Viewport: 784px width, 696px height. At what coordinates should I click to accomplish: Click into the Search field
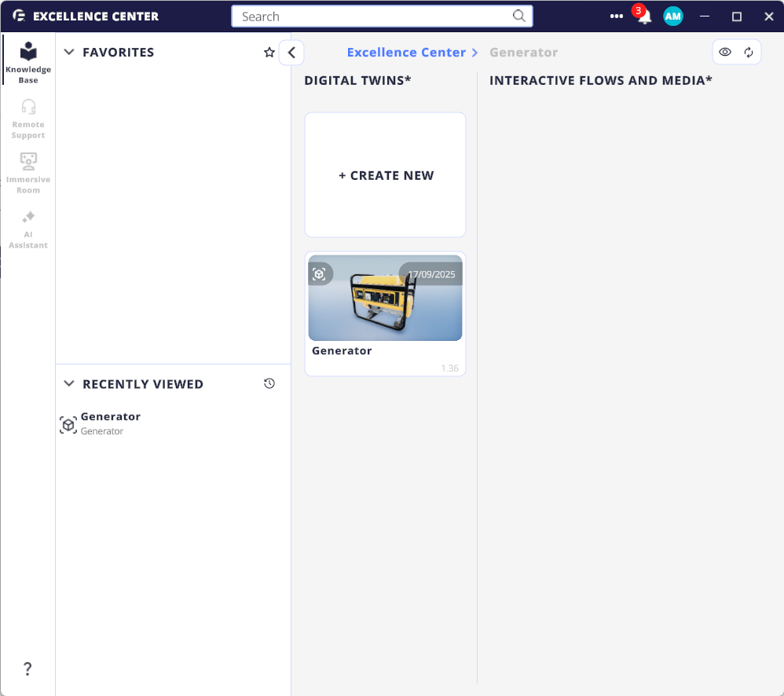click(373, 16)
